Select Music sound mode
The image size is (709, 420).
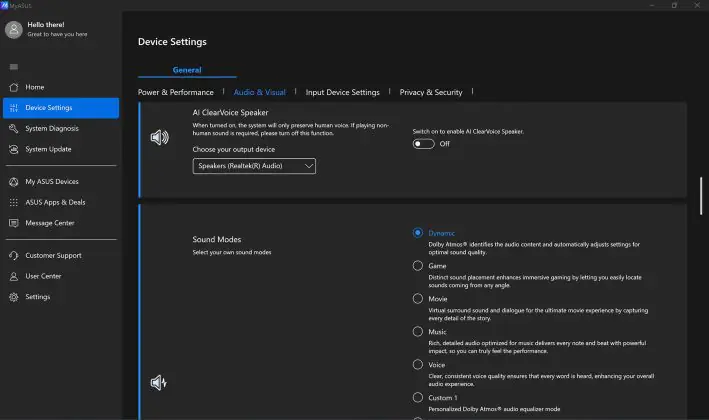(418, 332)
